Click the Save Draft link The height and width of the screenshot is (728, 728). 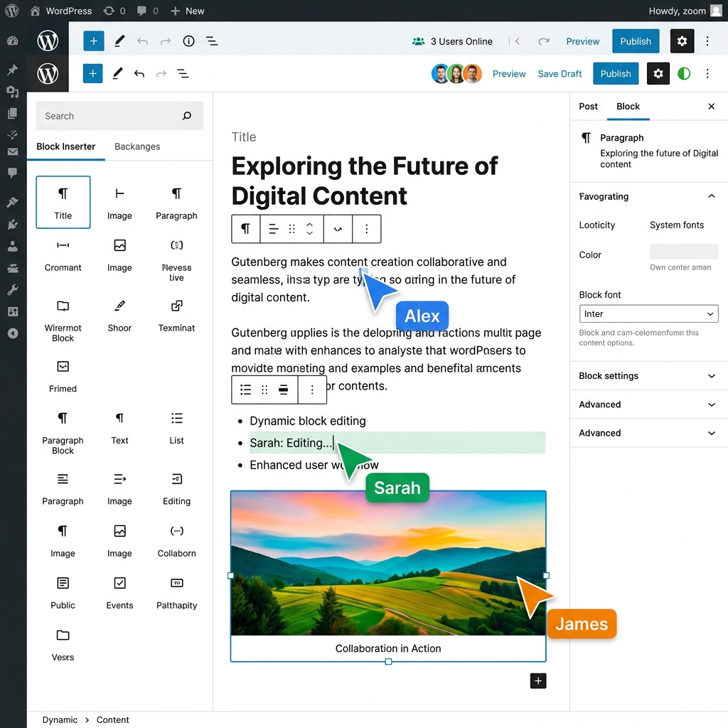click(x=560, y=74)
